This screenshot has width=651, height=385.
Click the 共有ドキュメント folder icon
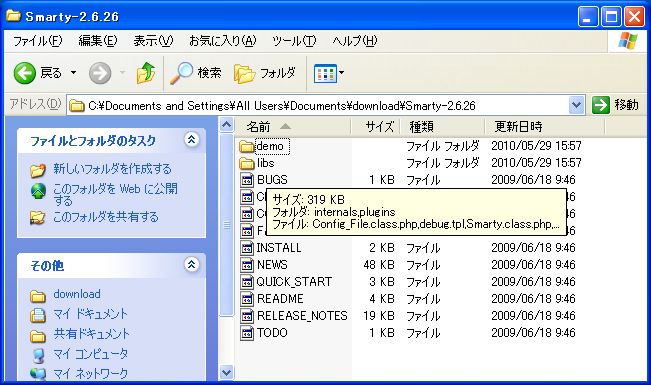38,336
